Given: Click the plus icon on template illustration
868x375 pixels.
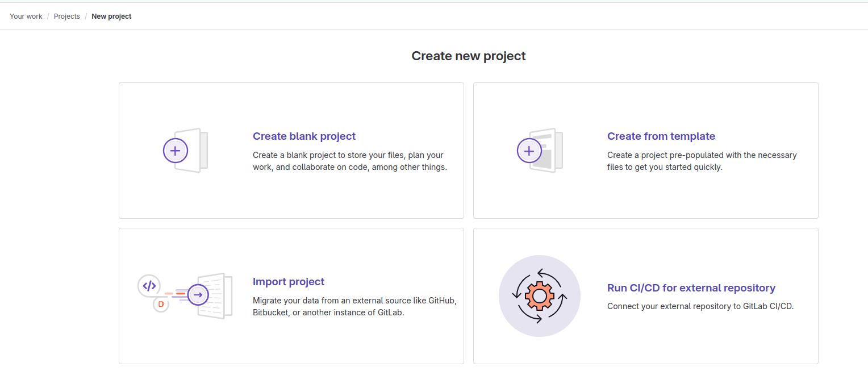Looking at the screenshot, I should click(529, 151).
